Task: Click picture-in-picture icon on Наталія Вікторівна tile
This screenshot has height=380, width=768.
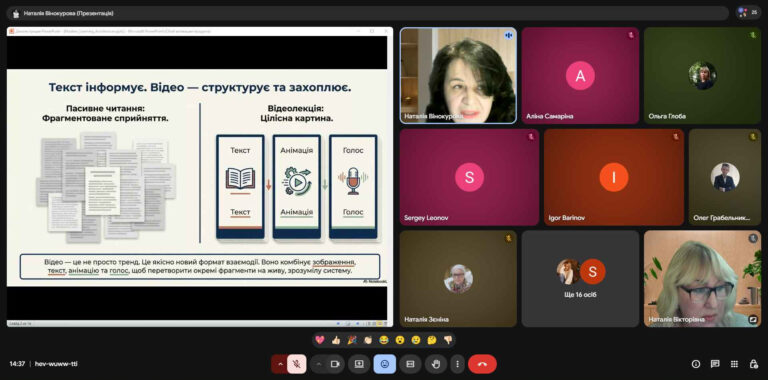Action: tap(753, 319)
